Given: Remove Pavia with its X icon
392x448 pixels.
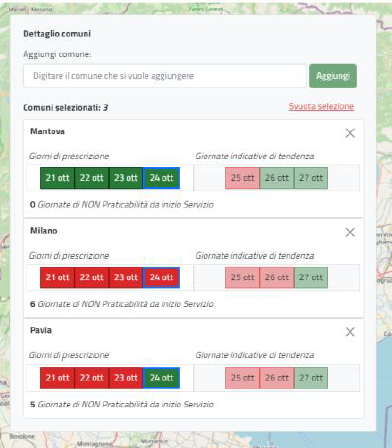Looking at the screenshot, I should point(350,332).
